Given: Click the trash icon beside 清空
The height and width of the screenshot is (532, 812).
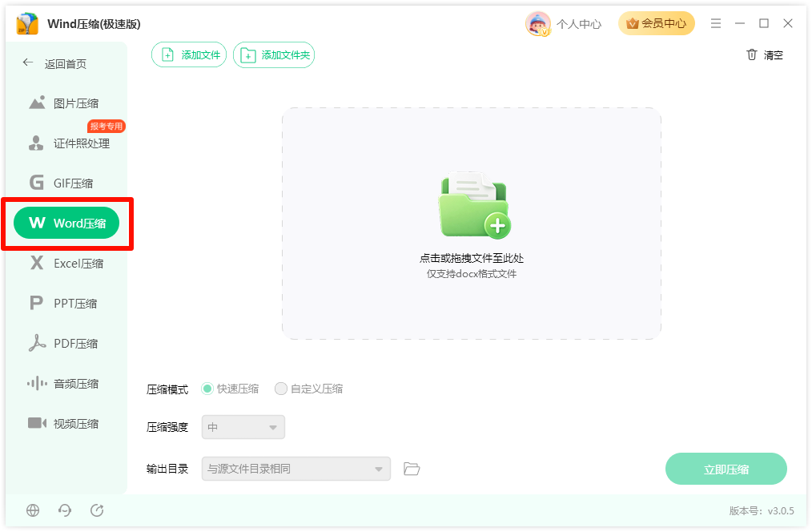Looking at the screenshot, I should pyautogui.click(x=751, y=55).
